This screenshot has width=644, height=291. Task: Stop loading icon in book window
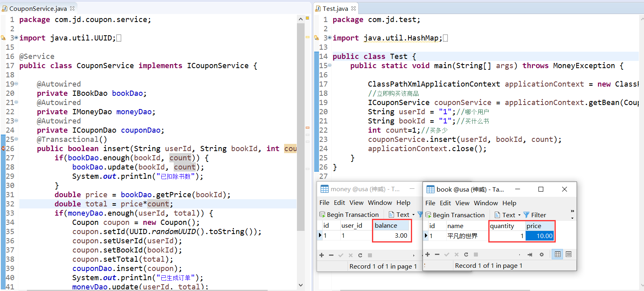click(x=476, y=255)
